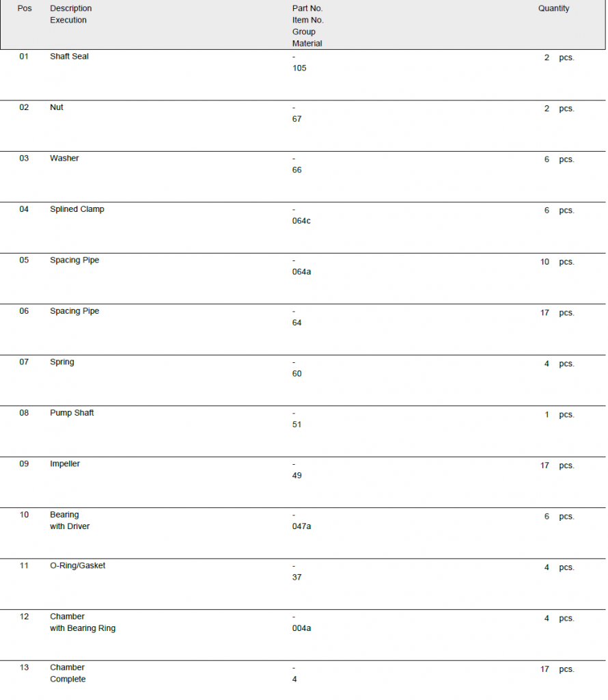
Task: Click item number 105
Action: pos(299,68)
